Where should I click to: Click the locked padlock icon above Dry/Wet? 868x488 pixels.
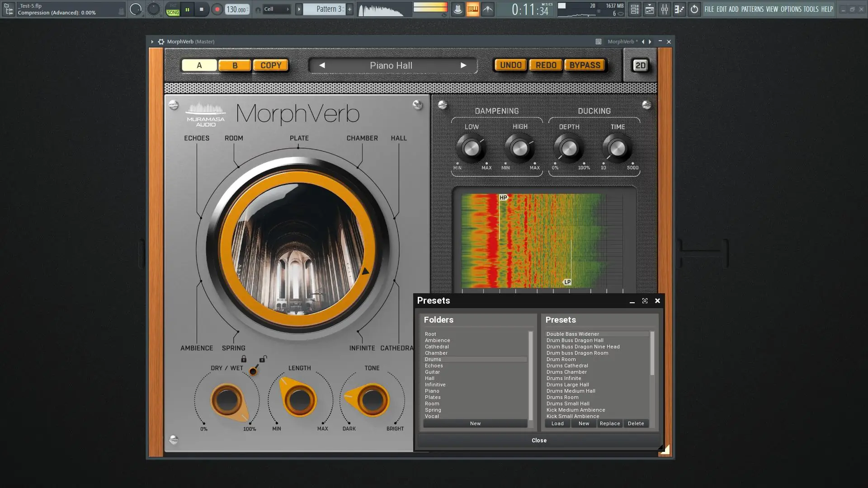pos(244,359)
